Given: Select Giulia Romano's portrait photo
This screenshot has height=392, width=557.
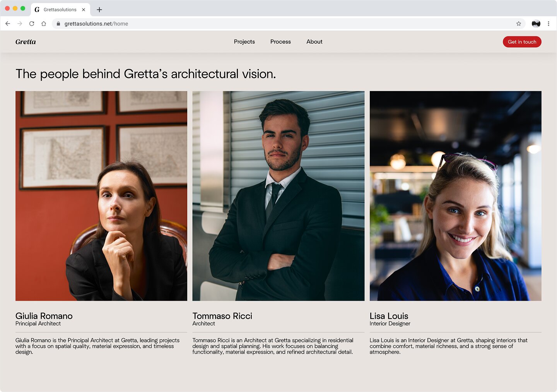Looking at the screenshot, I should click(101, 196).
